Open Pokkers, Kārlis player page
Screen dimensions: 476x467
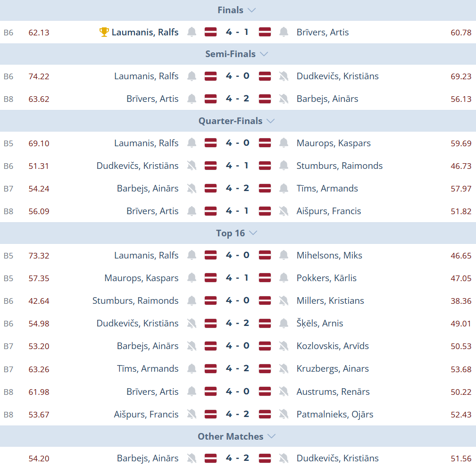[x=326, y=278]
